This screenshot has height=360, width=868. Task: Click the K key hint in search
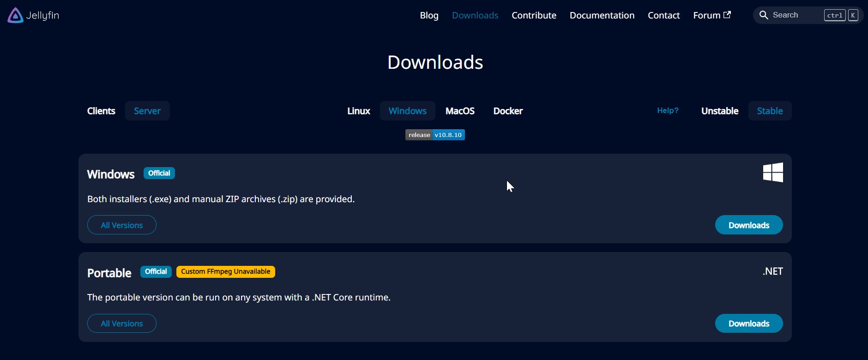click(853, 15)
